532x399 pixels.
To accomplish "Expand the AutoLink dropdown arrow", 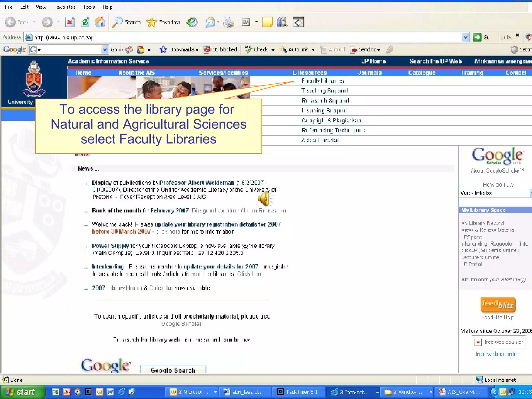I will [x=313, y=50].
